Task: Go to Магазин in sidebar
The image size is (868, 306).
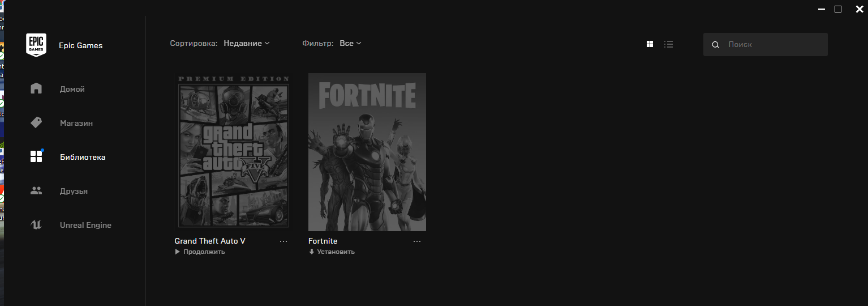Action: (x=76, y=123)
